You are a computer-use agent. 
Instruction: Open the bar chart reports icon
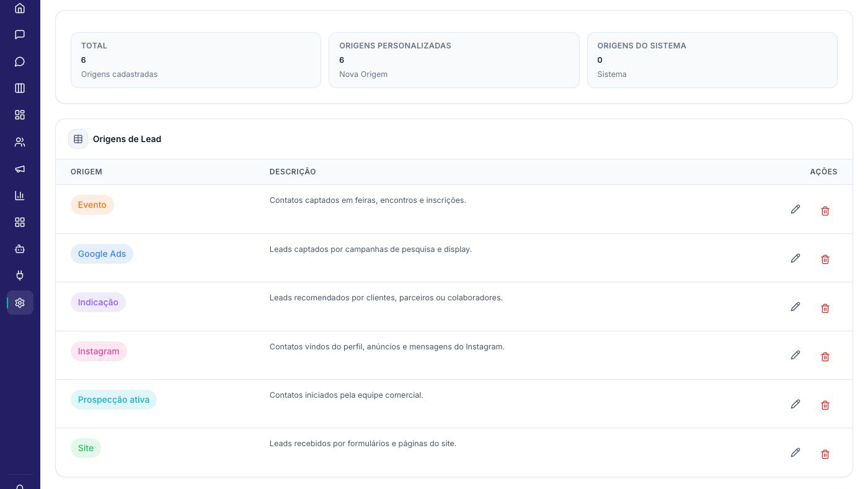click(x=20, y=195)
